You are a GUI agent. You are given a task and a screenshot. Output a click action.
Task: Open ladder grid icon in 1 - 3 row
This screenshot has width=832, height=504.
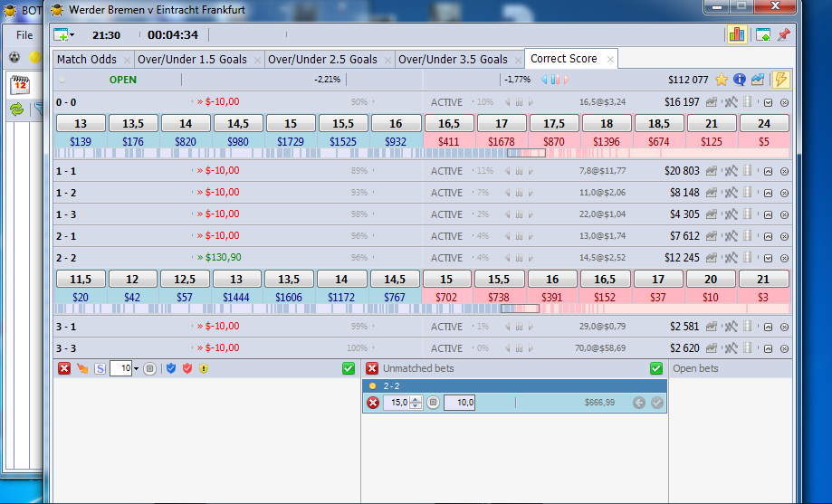[x=748, y=214]
